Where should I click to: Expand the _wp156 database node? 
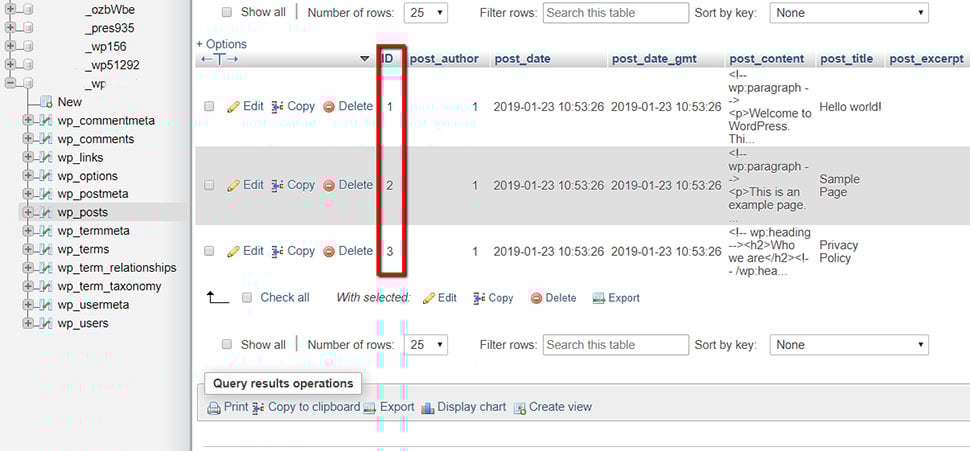pyautogui.click(x=10, y=46)
